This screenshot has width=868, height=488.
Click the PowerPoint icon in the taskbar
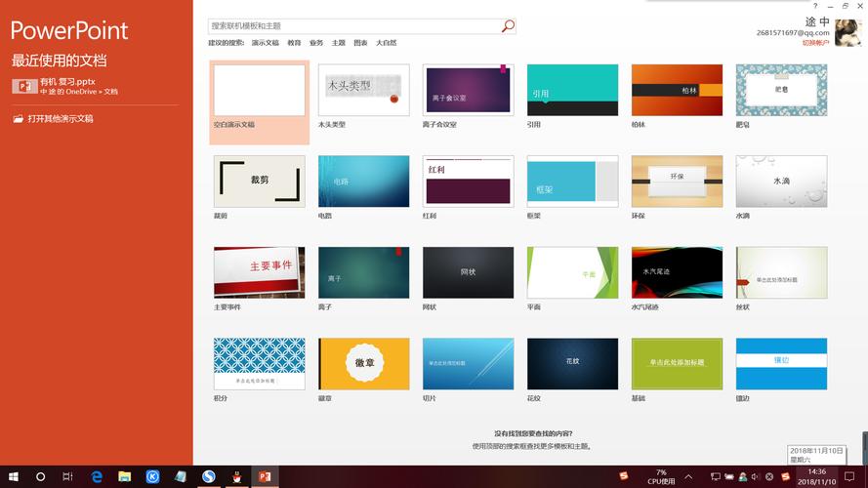[x=265, y=476]
